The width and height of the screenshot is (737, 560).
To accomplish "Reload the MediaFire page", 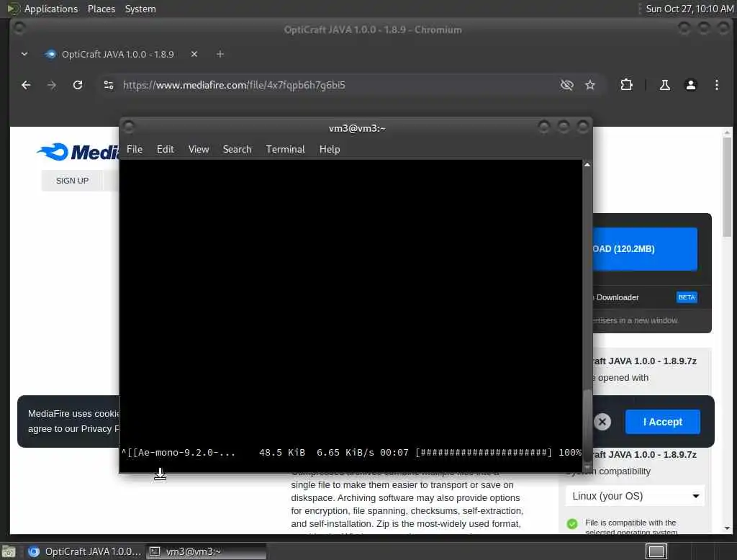I will 78,85.
